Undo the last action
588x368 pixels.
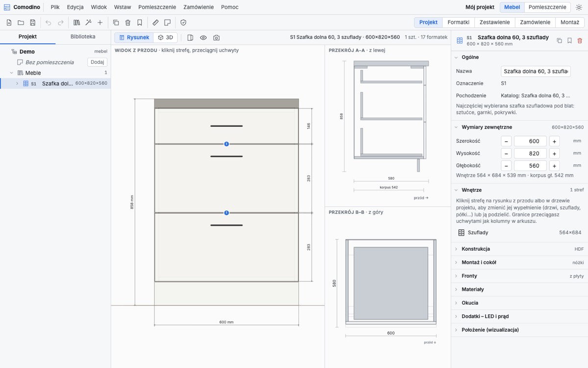(48, 23)
